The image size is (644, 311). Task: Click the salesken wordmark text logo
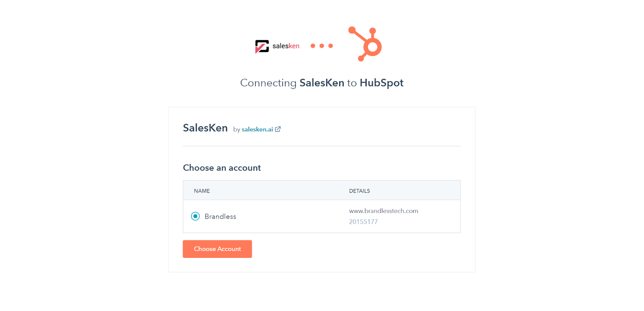pos(286,46)
